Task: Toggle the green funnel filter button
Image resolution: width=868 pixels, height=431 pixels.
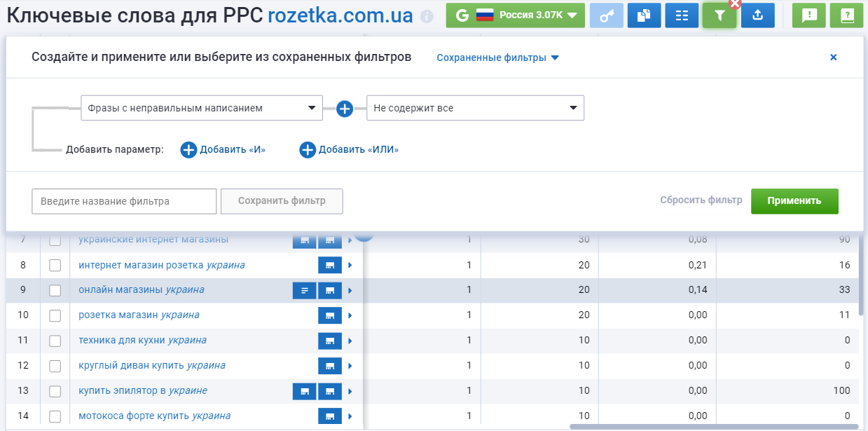Action: (x=719, y=15)
